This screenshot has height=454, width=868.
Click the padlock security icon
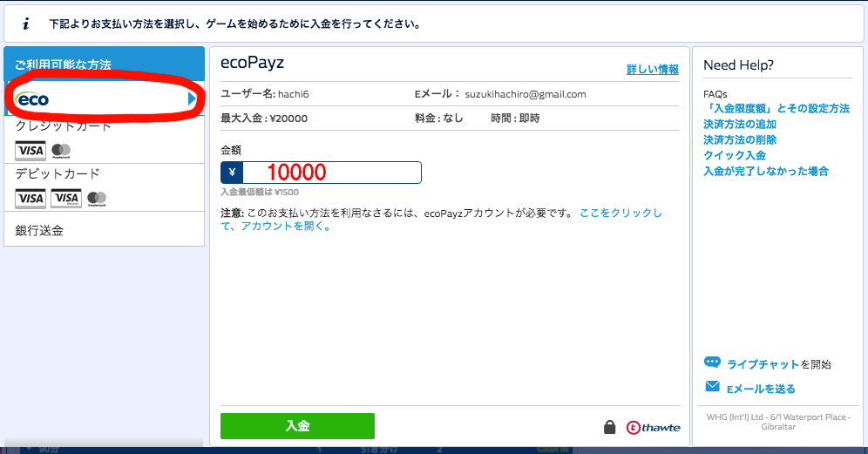[610, 427]
